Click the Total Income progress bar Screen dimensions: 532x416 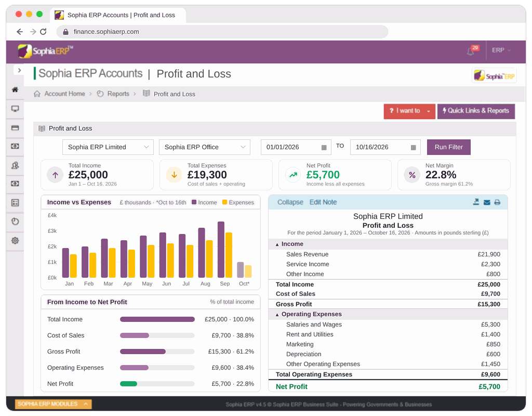[x=157, y=319]
